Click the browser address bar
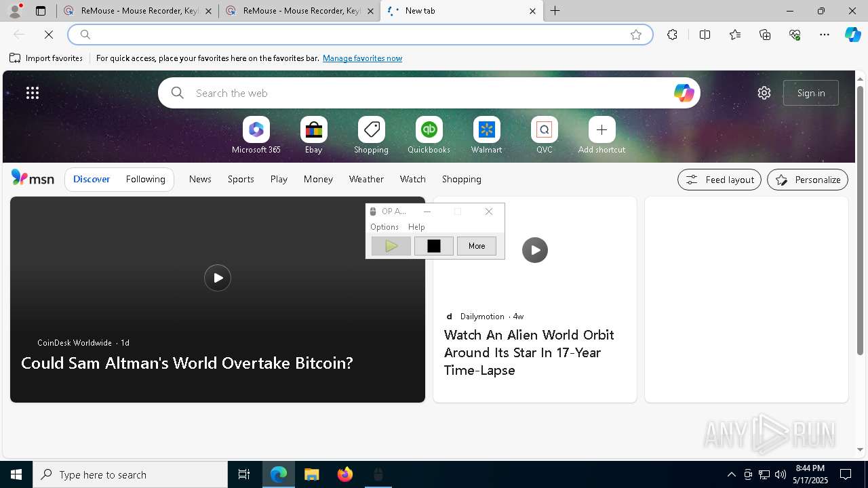Viewport: 868px width, 488px height. (359, 35)
